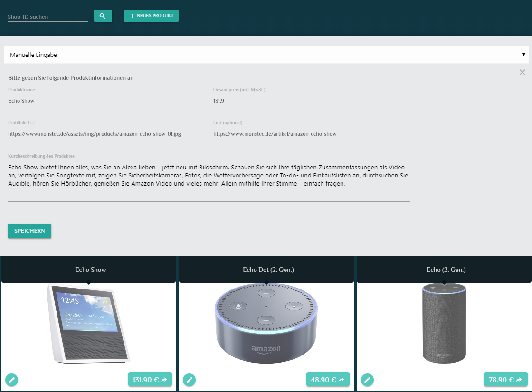Screen dimensions: 532x392
Task: Click the Produktname field containing Echo Show
Action: coord(106,101)
